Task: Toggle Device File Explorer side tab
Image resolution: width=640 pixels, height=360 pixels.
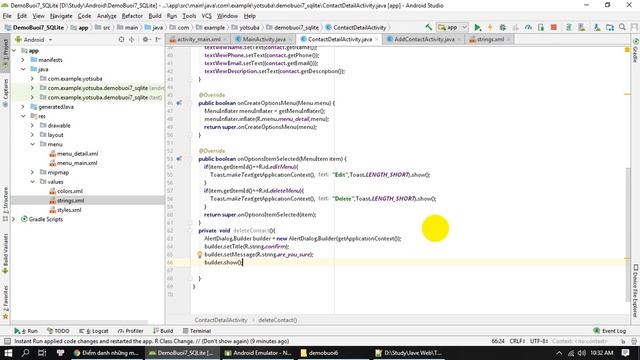Action: 635,291
